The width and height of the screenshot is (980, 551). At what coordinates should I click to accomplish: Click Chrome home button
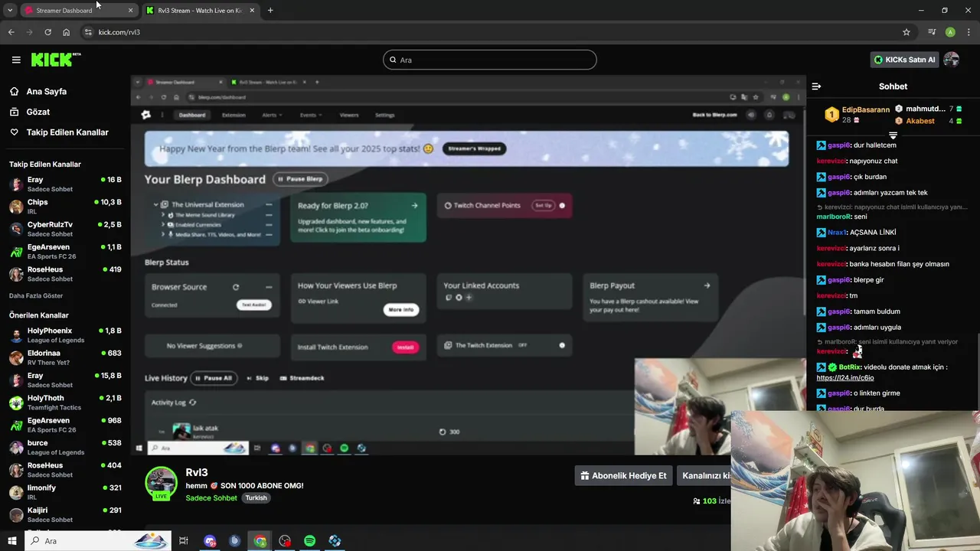[66, 32]
